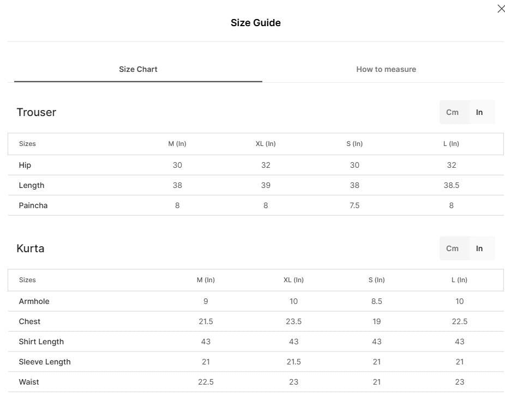This screenshot has height=420, width=505.
Task: Select the Trouser M (In) column header
Action: pyautogui.click(x=177, y=144)
